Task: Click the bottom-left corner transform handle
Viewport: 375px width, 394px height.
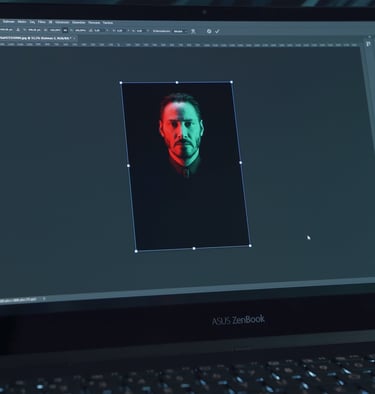Action: tap(136, 251)
